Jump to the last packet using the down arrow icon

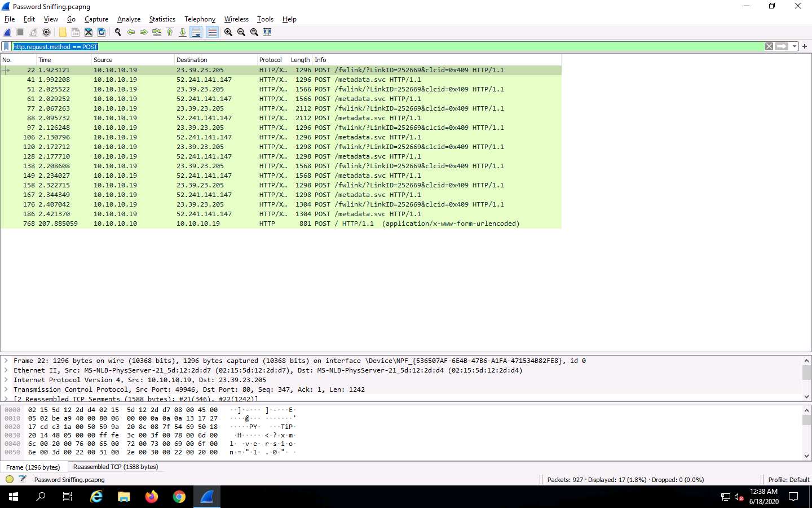(183, 32)
